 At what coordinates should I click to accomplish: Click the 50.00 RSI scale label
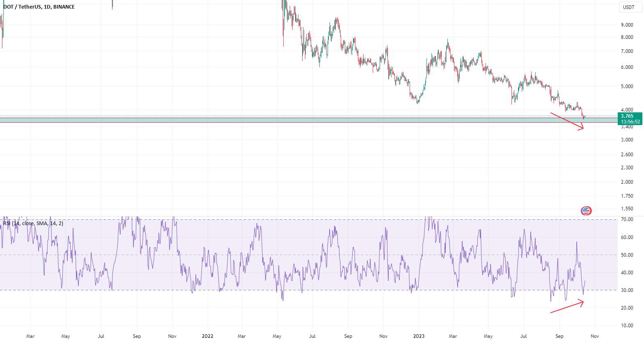[x=627, y=255]
